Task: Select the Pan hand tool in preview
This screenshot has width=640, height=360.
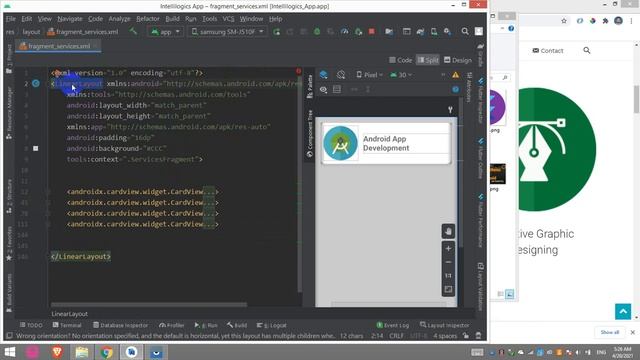Action: (448, 231)
